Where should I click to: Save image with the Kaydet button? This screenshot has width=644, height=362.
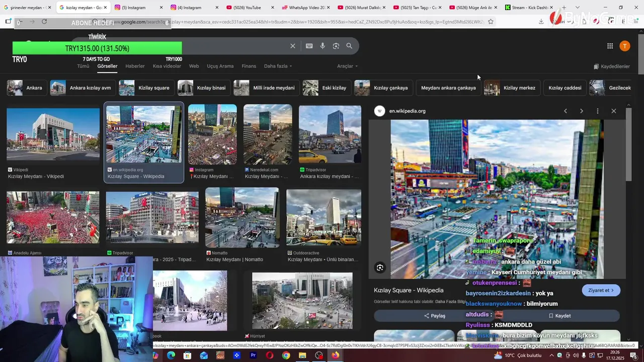tap(559, 316)
